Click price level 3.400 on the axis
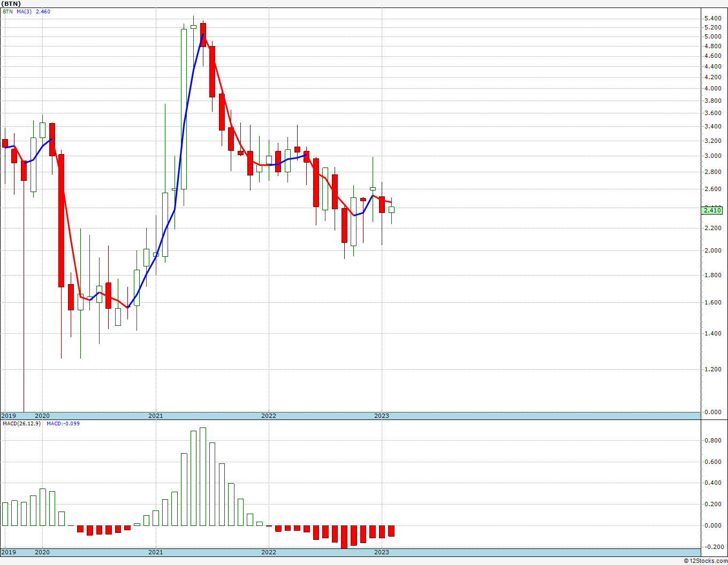728x565 pixels. [712, 126]
